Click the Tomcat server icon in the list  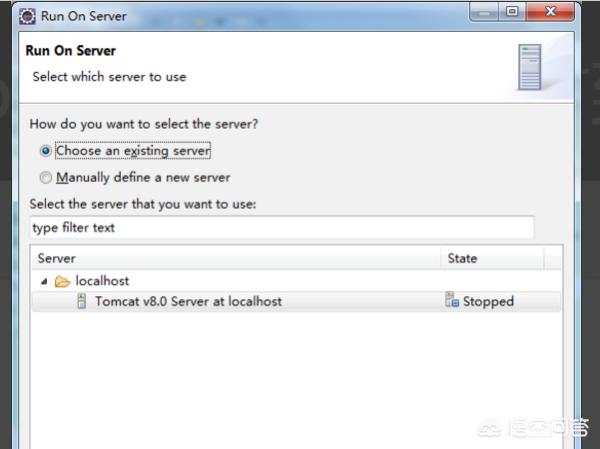pos(82,301)
